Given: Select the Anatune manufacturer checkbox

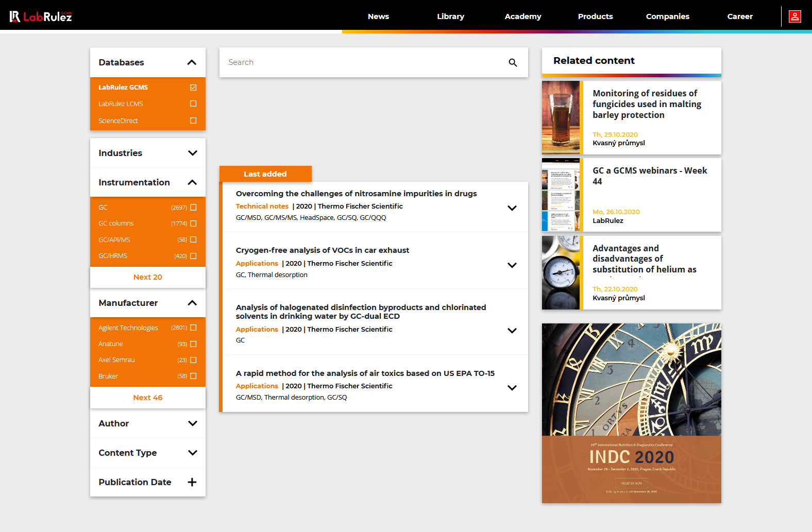Looking at the screenshot, I should [x=193, y=344].
